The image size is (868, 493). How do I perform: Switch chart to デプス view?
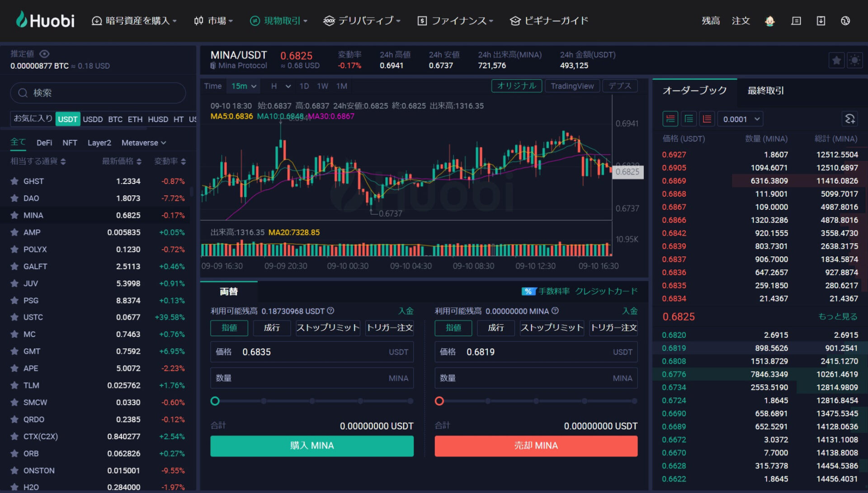(620, 86)
